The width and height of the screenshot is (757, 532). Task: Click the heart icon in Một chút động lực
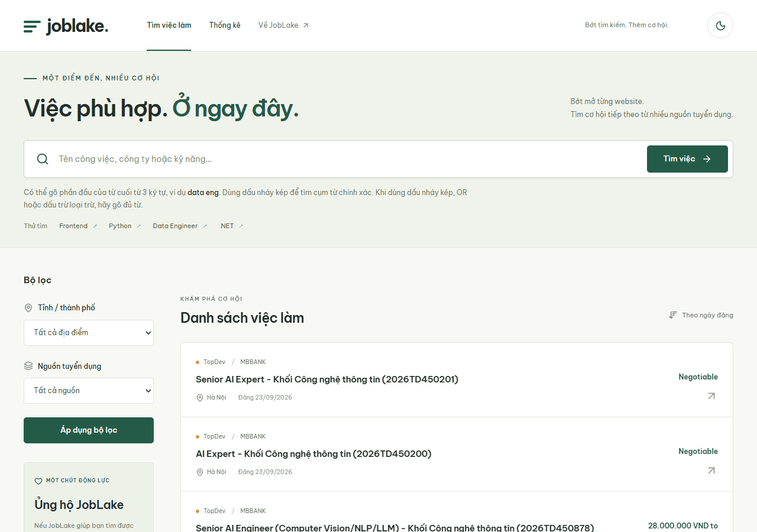[x=38, y=481]
